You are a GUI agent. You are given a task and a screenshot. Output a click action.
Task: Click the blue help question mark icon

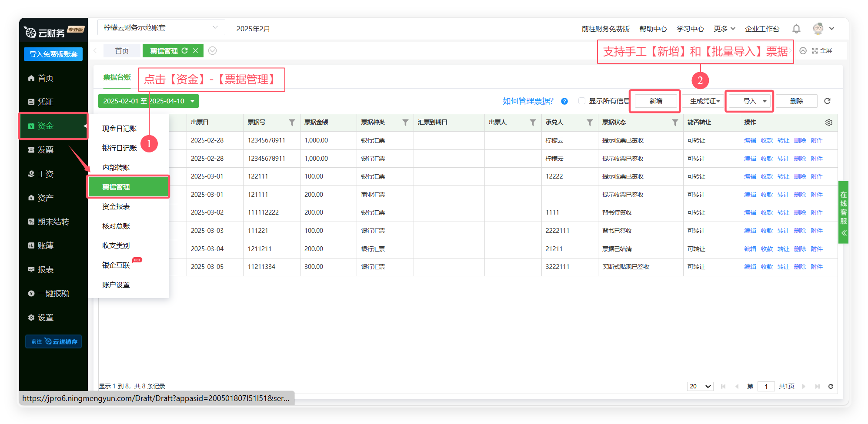[564, 101]
